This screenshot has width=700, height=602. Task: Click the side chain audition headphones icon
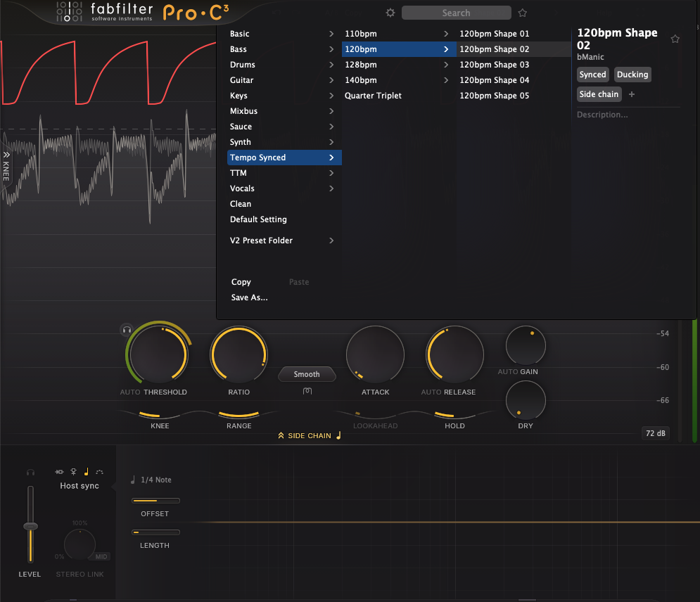(x=30, y=473)
